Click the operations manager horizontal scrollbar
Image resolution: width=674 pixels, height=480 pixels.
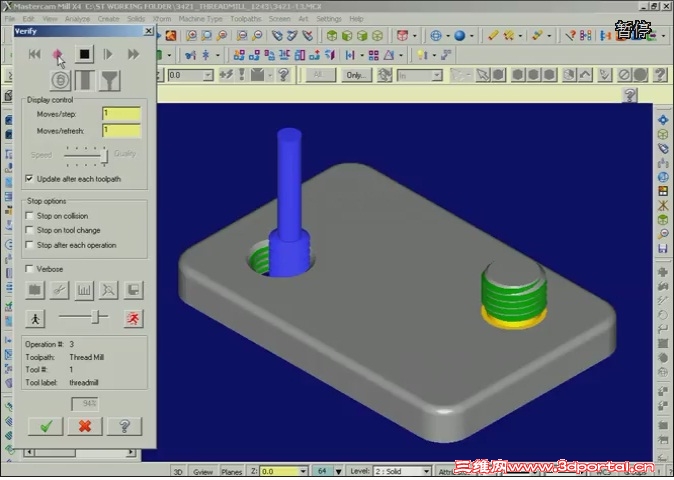click(x=80, y=452)
